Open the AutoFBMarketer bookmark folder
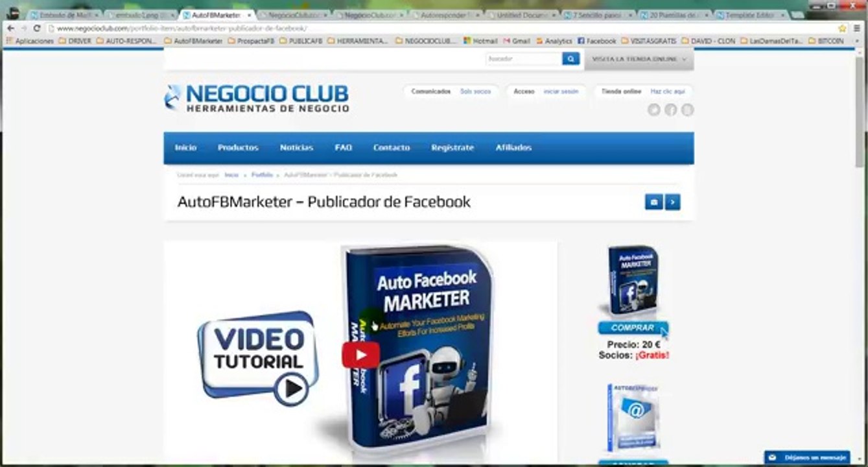Image resolution: width=868 pixels, height=467 pixels. point(193,41)
